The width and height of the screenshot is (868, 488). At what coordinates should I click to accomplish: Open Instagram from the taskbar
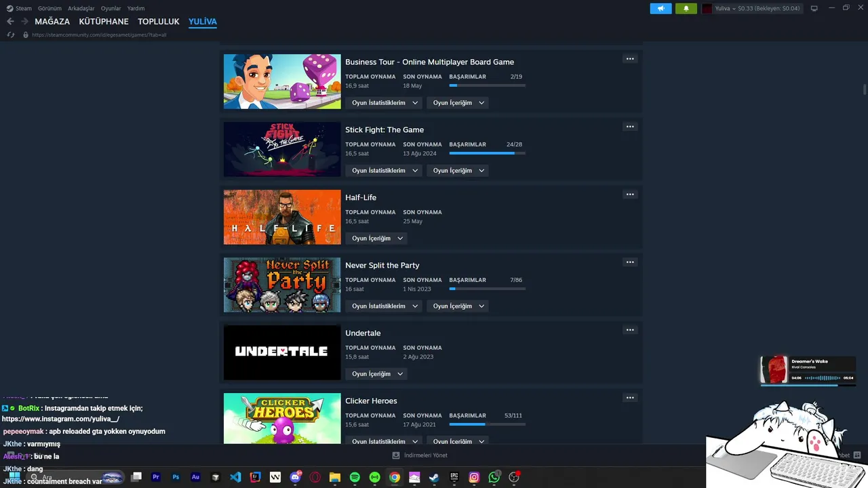coord(474,477)
